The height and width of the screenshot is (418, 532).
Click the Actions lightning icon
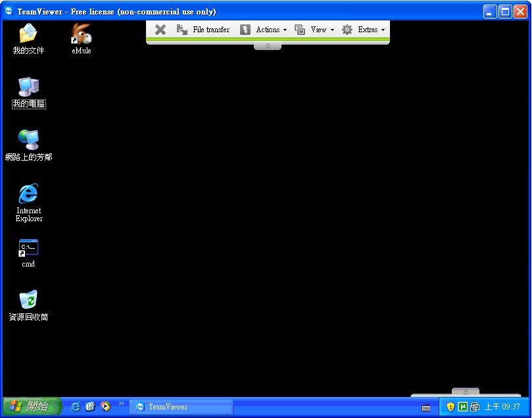click(x=245, y=30)
